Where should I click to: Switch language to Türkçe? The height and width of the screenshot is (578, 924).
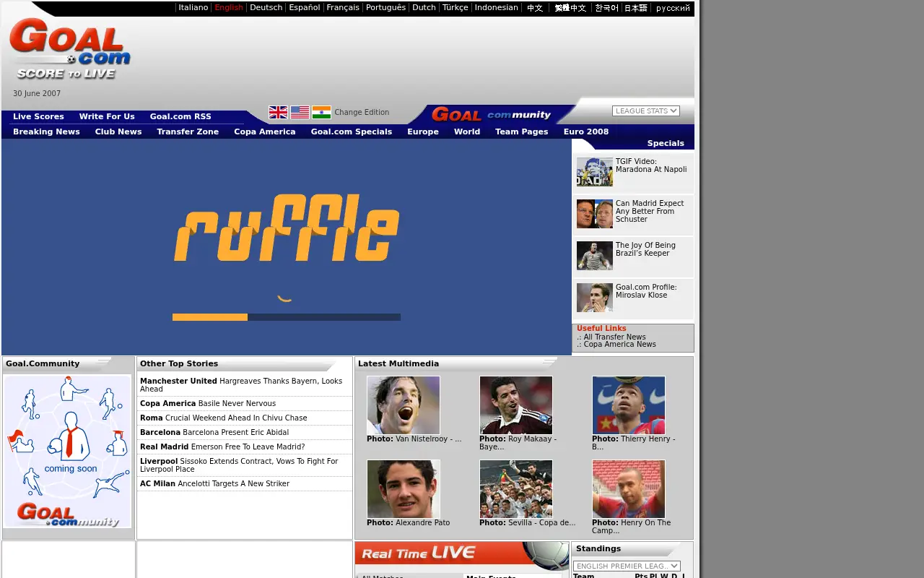click(x=456, y=8)
